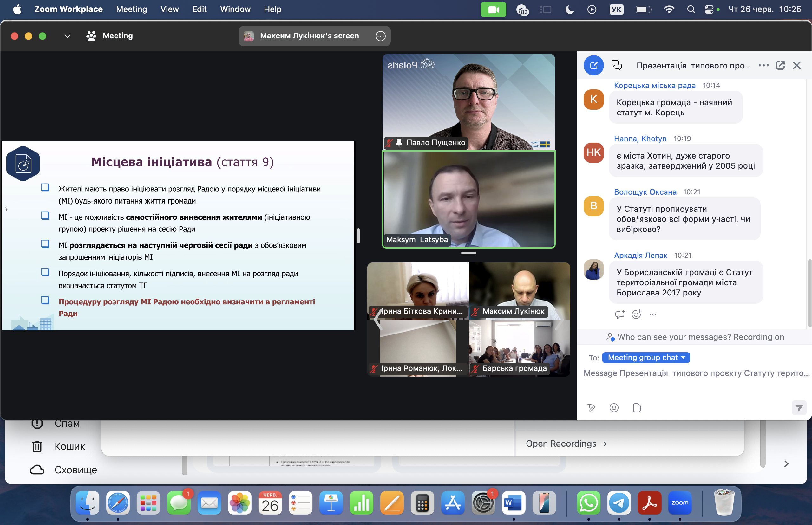
Task: Open the Meeting group chat recipient dropdown
Action: pos(646,357)
